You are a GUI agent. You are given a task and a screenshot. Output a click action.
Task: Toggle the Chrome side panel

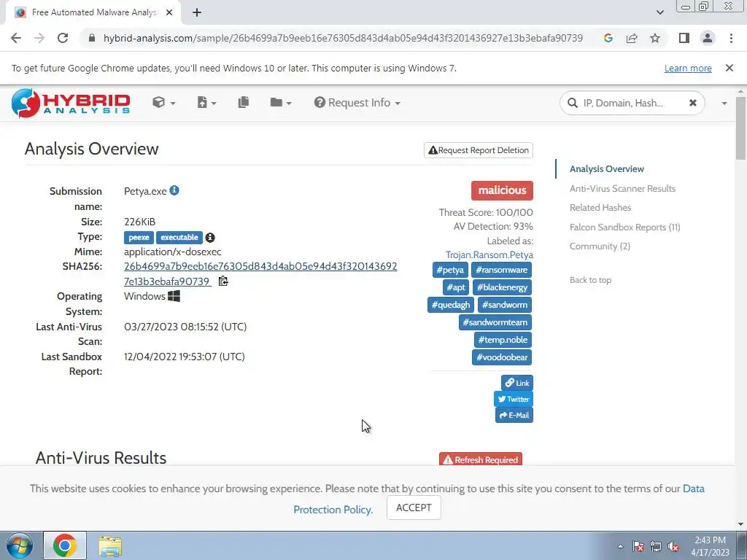pyautogui.click(x=684, y=38)
